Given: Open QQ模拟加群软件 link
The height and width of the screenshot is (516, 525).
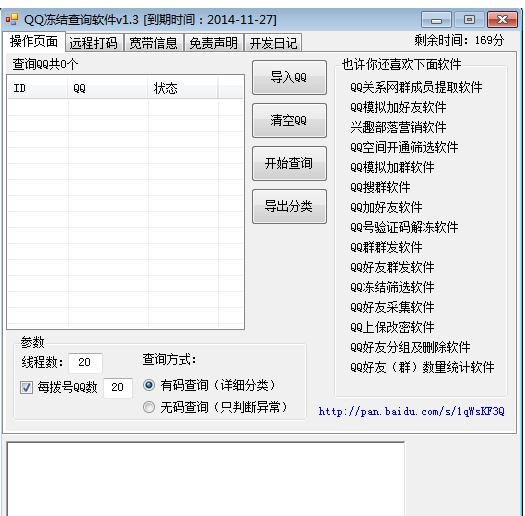Looking at the screenshot, I should point(392,167).
